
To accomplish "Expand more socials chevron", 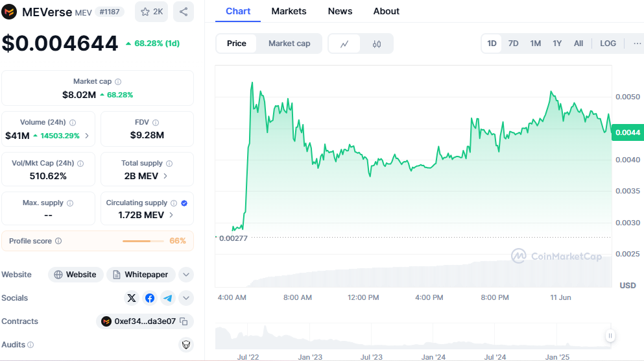I will tap(186, 298).
